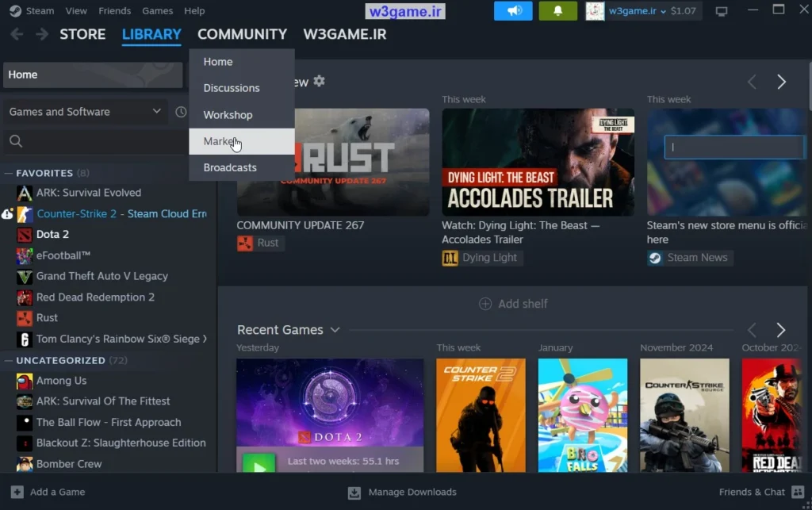Show next Recent Games items arrow
This screenshot has width=812, height=510.
781,330
